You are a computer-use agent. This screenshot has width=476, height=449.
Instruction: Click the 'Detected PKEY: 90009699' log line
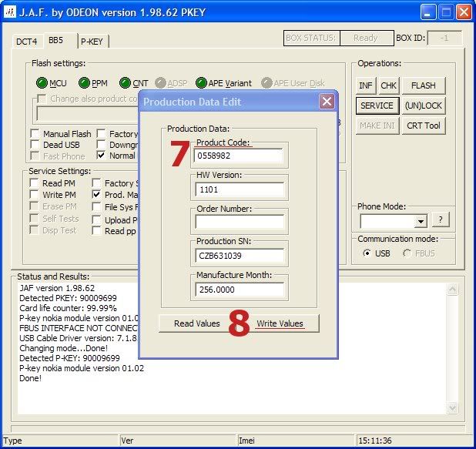68,298
